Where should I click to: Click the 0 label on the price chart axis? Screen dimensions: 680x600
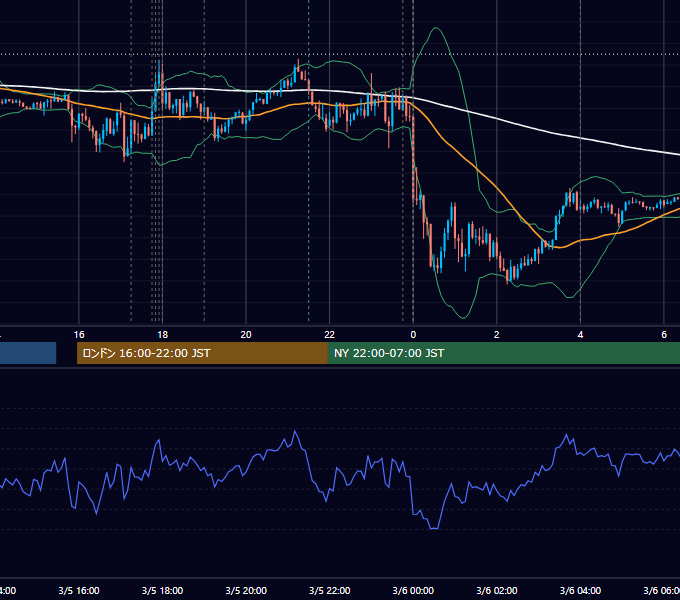(x=413, y=335)
